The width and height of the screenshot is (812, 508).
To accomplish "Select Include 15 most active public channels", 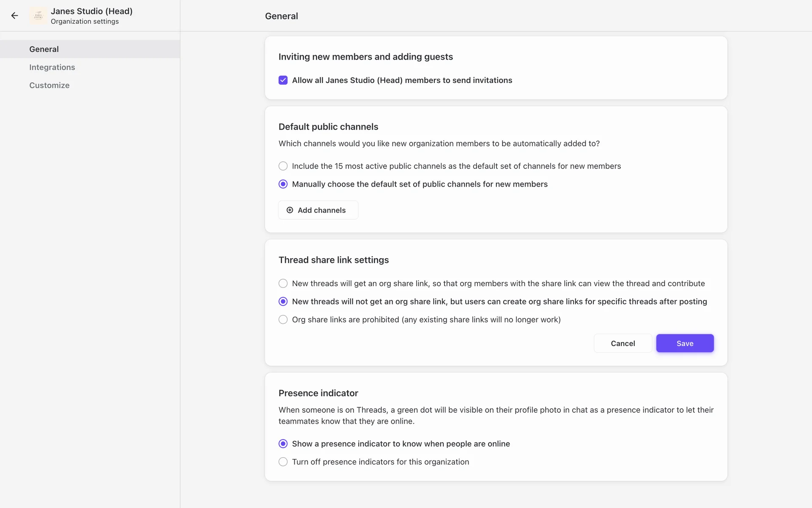I will click(x=283, y=166).
